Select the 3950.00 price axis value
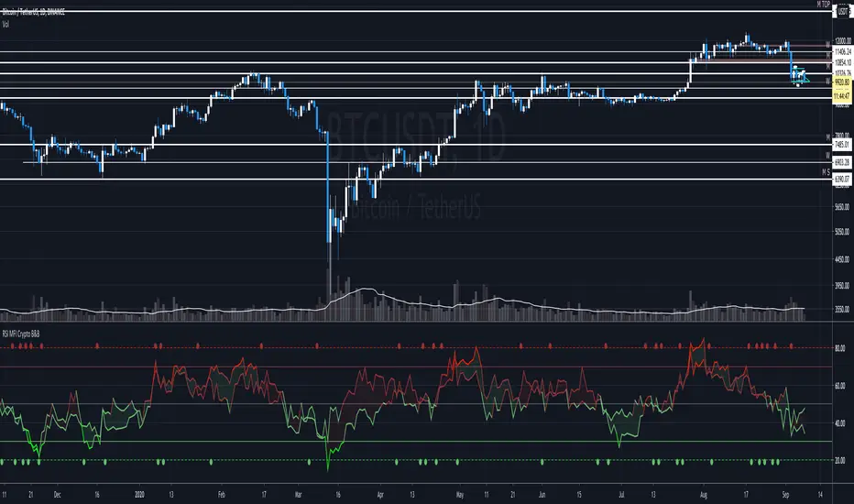854x504 pixels. click(843, 286)
